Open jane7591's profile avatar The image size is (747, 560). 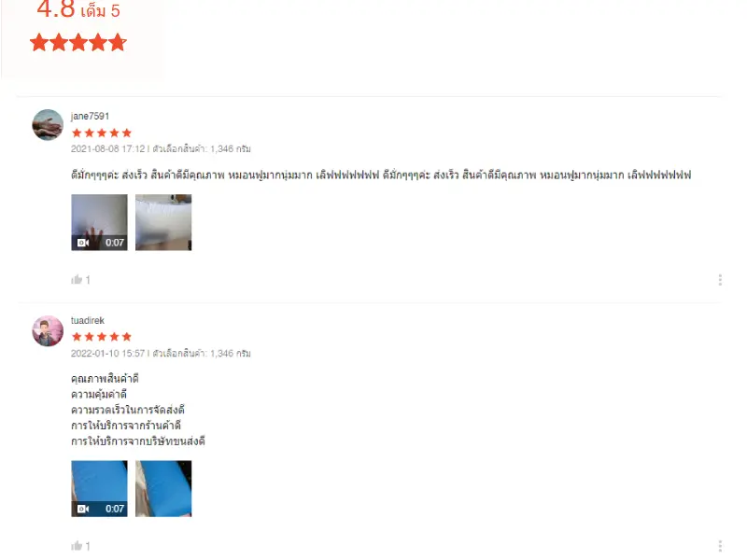tap(48, 125)
